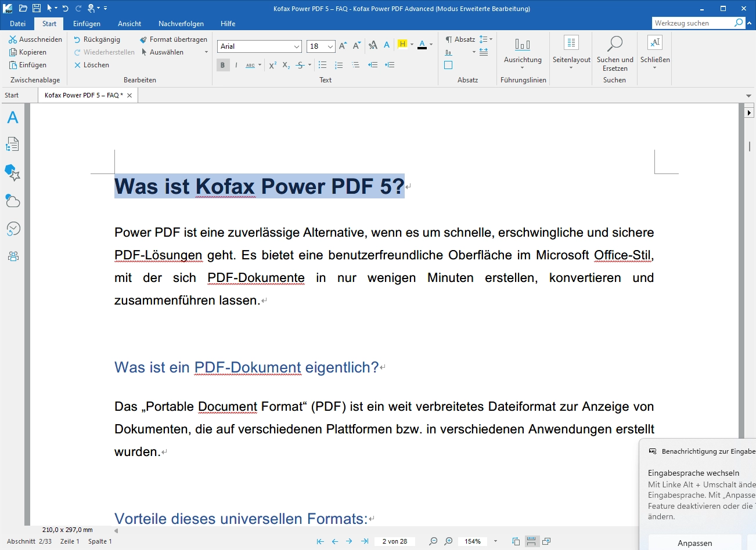Click the clock history sidebar icon
Viewport: 756px width, 550px height.
(x=13, y=229)
